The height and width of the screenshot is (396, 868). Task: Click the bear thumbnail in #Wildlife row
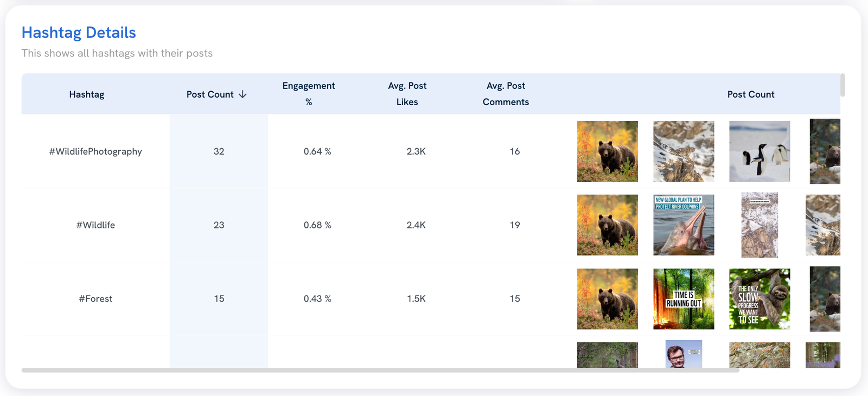point(607,225)
